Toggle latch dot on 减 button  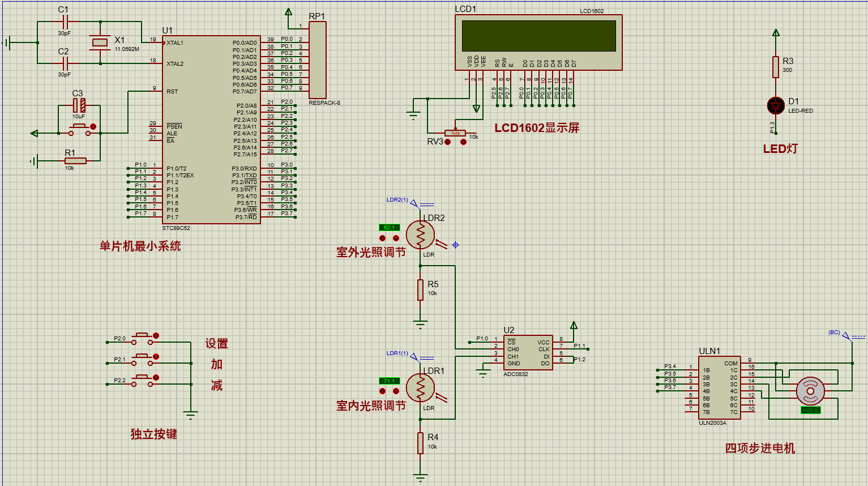156,378
